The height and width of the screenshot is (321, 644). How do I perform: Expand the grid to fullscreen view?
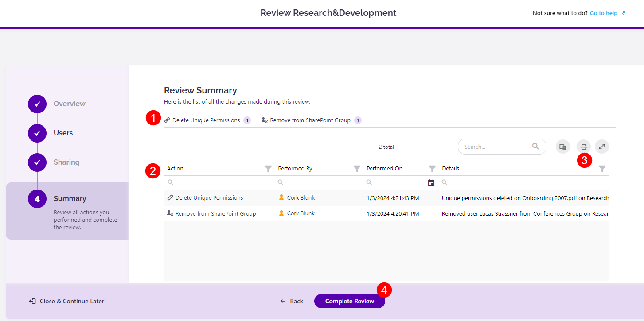pyautogui.click(x=601, y=146)
